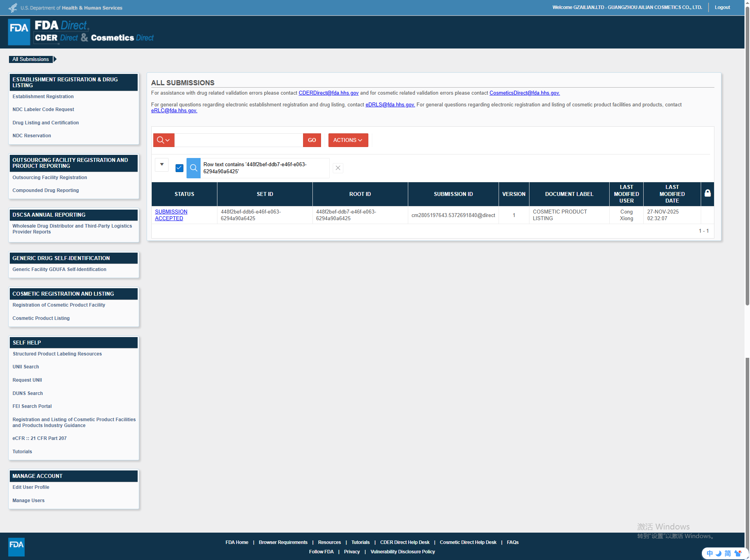The width and height of the screenshot is (750, 560).
Task: Remove the row text filter with X
Action: [338, 168]
